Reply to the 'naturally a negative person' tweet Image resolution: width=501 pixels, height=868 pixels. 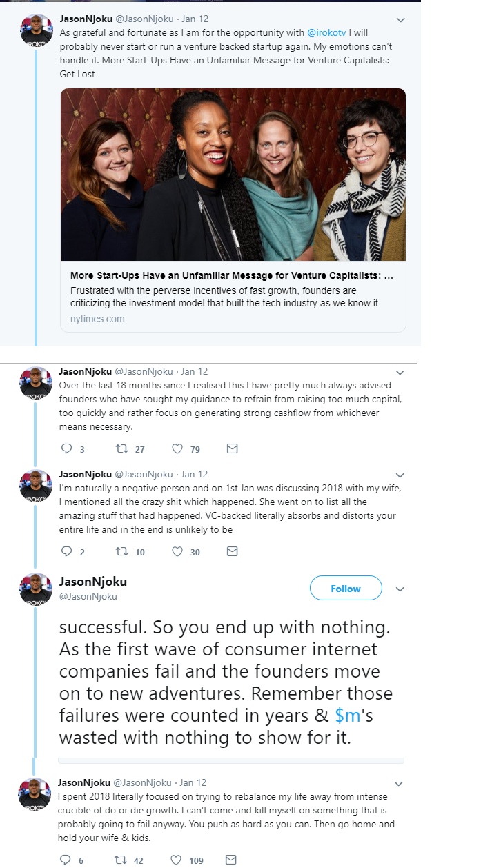point(67,551)
